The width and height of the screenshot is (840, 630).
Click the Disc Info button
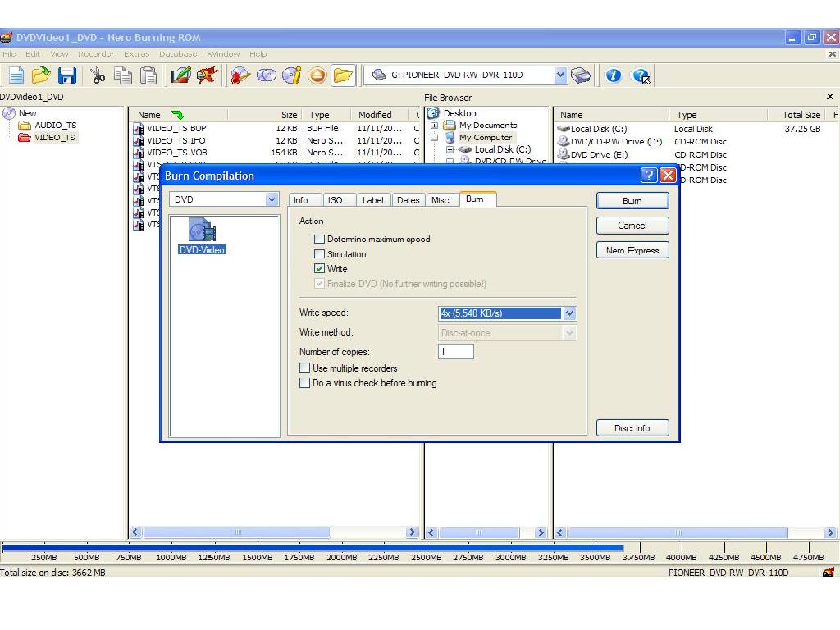[632, 428]
